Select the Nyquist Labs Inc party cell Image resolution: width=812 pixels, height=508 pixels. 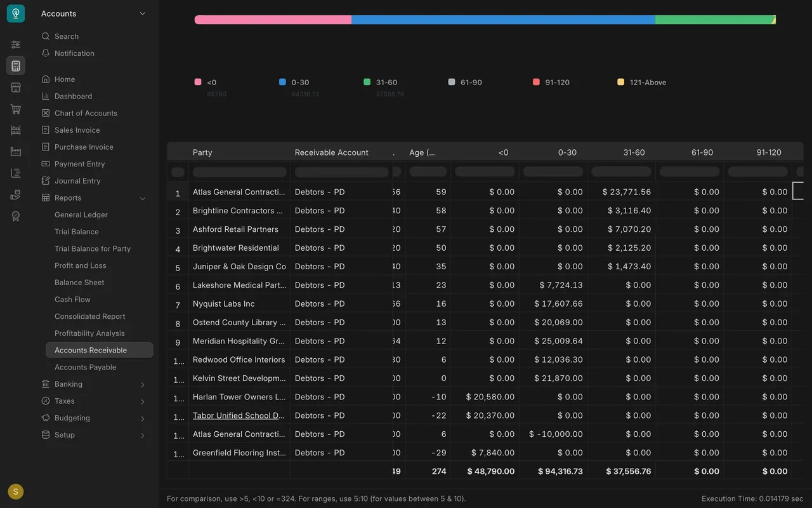tap(240, 304)
